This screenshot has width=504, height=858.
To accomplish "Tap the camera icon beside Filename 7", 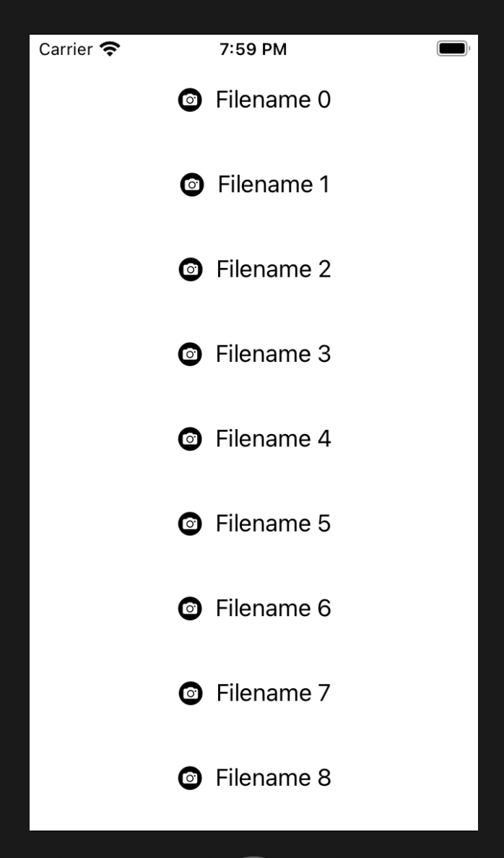I will [191, 694].
